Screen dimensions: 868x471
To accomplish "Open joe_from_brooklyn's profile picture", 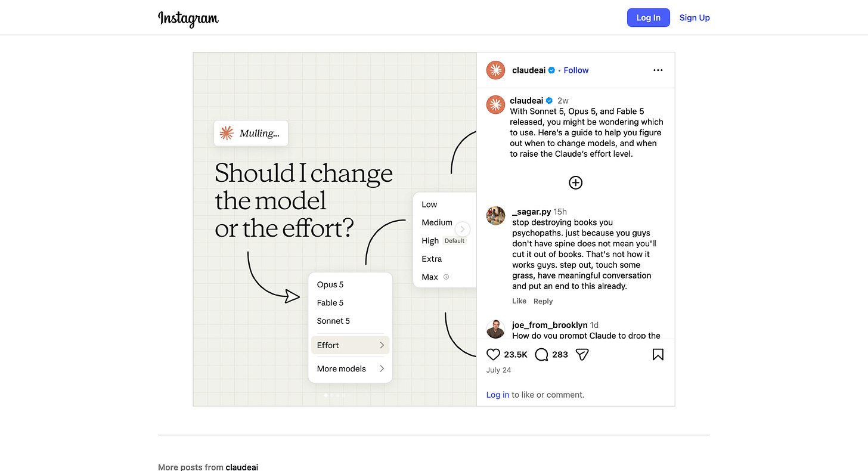I will (x=496, y=329).
